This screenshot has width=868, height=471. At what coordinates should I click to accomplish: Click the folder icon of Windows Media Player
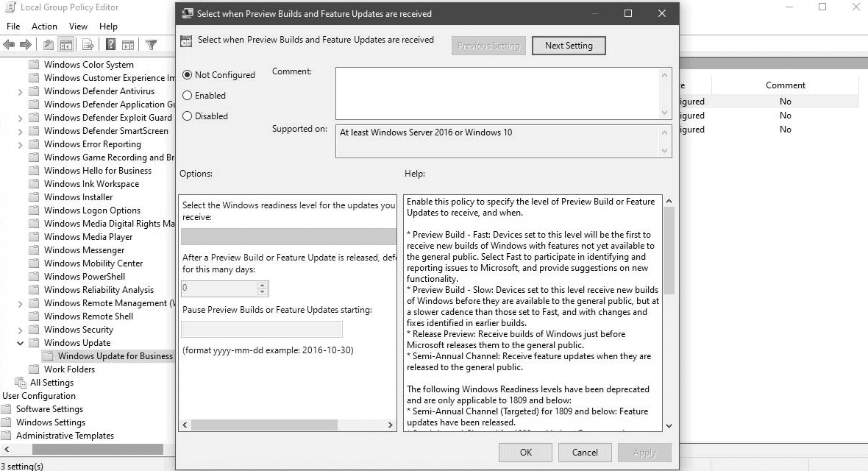tap(35, 237)
